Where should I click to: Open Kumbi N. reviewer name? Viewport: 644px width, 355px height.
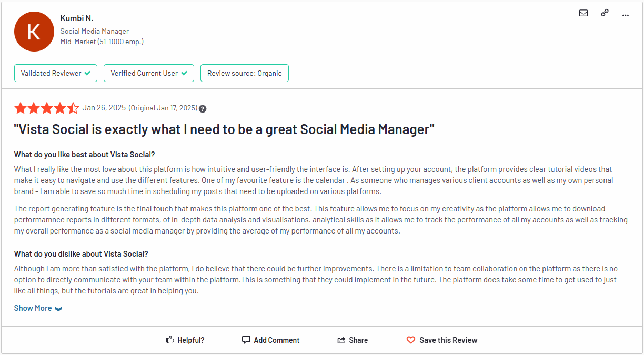(x=77, y=18)
